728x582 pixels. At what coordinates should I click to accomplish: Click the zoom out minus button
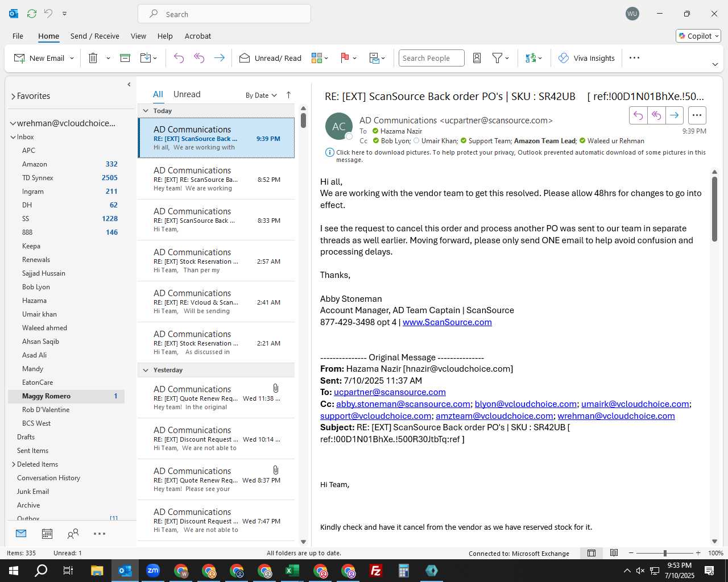pyautogui.click(x=631, y=553)
